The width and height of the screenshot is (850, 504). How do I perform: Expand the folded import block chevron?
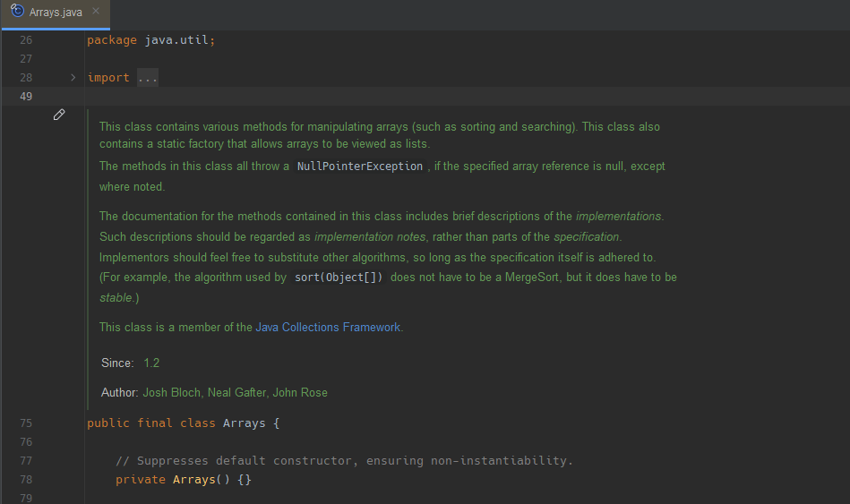coord(73,78)
